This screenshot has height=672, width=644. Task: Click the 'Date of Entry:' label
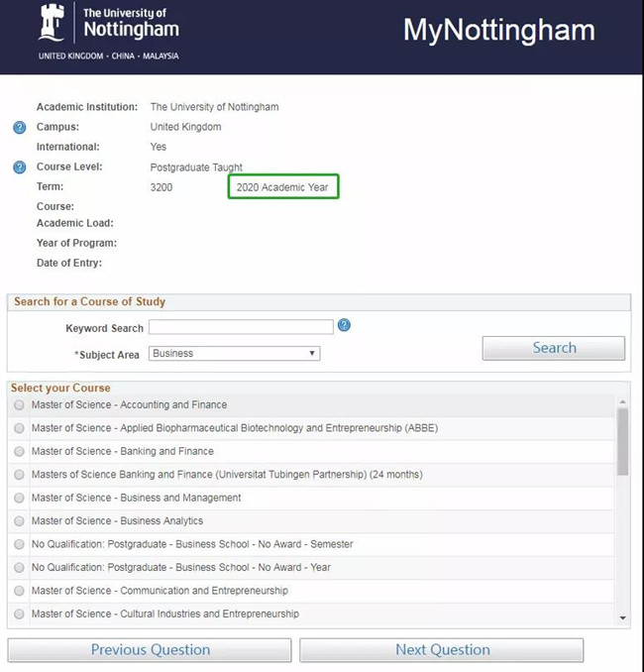[x=69, y=263]
